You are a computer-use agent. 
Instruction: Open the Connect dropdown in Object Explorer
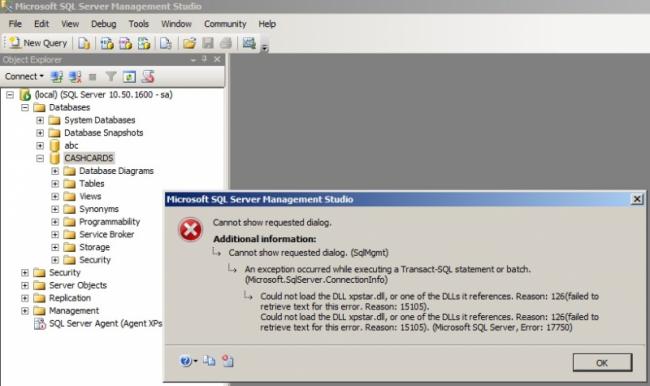click(24, 76)
